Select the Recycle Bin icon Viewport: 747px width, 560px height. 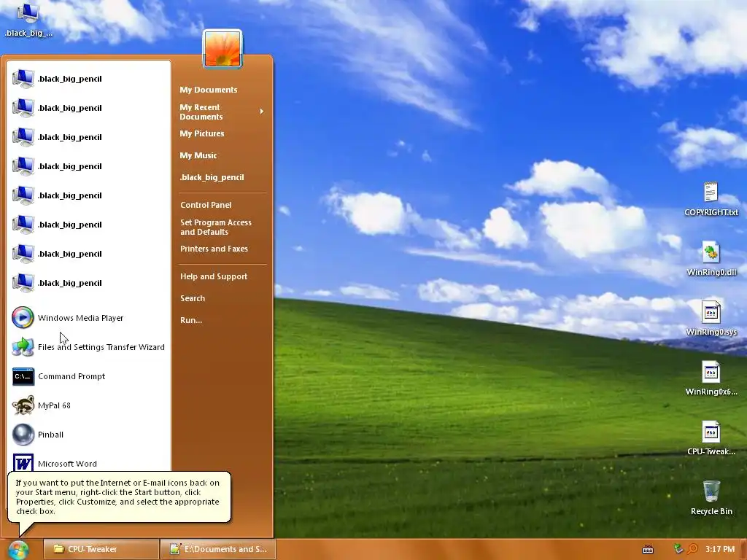711,498
